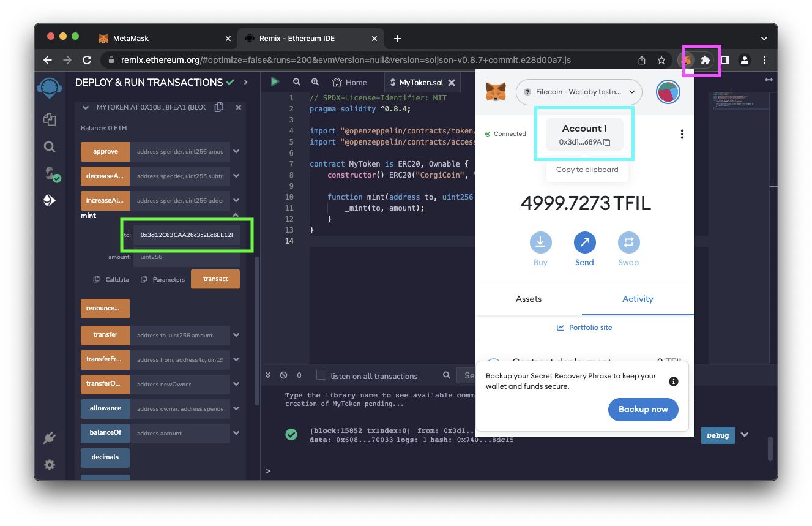Zoom out the editor font

point(297,82)
